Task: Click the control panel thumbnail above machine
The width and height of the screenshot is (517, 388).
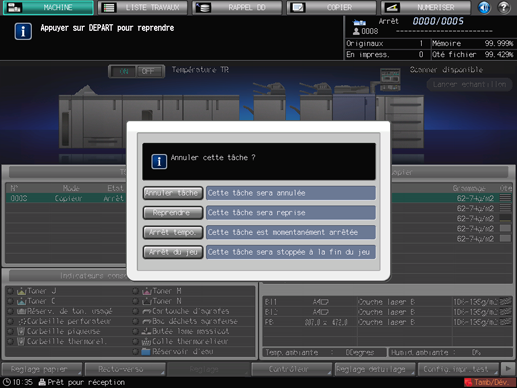Action: (390, 79)
